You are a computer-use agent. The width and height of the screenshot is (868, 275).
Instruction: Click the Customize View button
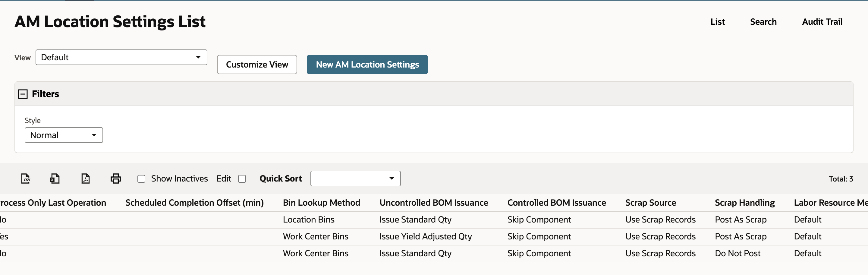coord(257,65)
